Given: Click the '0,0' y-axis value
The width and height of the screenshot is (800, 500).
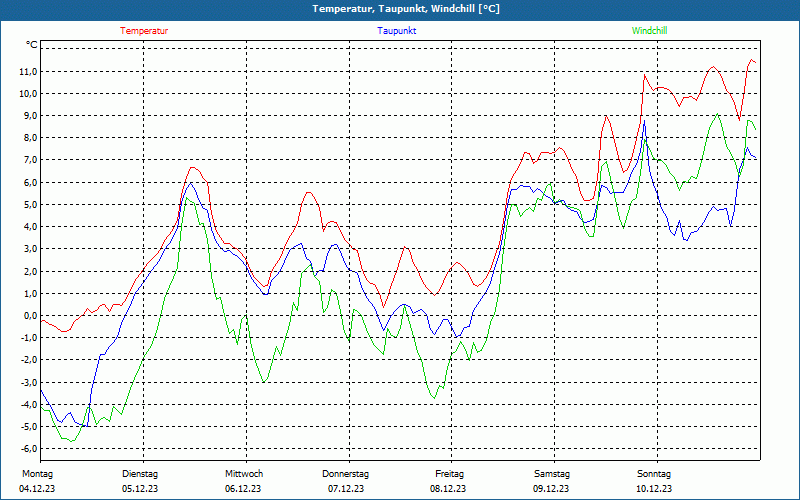Looking at the screenshot, I should (x=31, y=316).
